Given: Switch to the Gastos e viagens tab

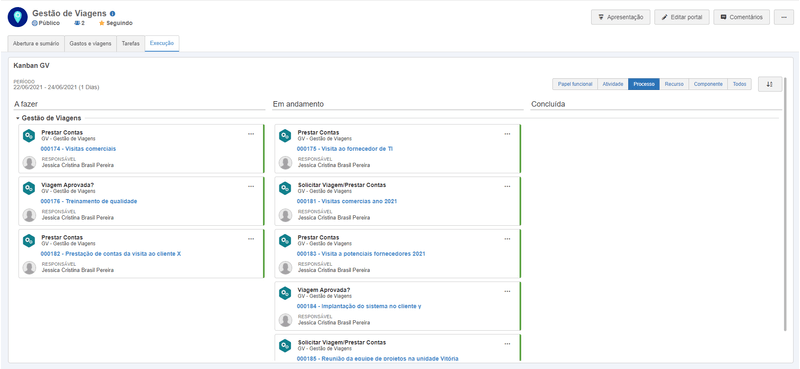Looking at the screenshot, I should click(x=90, y=44).
